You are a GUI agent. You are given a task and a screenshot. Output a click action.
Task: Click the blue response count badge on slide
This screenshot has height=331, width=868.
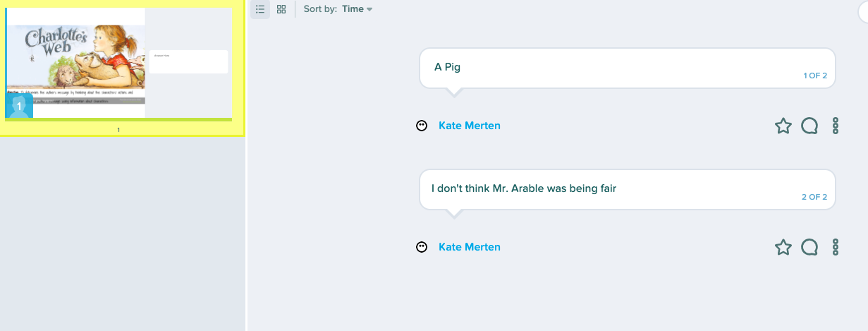[19, 106]
